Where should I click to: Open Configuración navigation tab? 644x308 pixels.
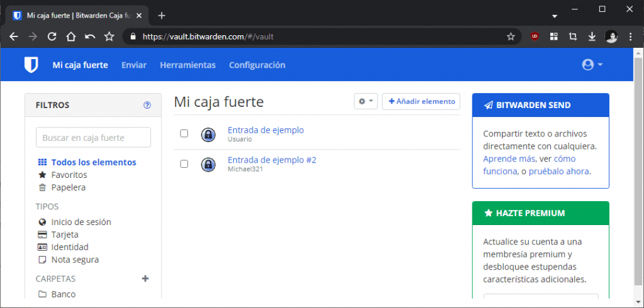point(257,65)
